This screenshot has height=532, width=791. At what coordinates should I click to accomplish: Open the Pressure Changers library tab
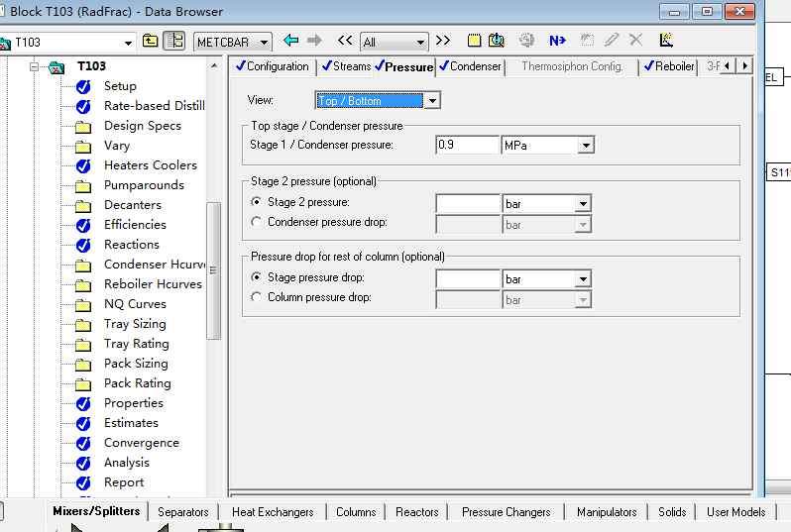coord(506,512)
